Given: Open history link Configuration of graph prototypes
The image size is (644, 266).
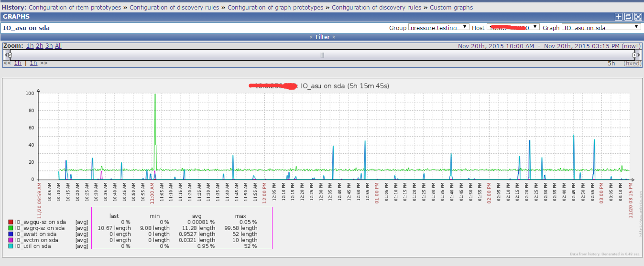Looking at the screenshot, I should pos(275,8).
